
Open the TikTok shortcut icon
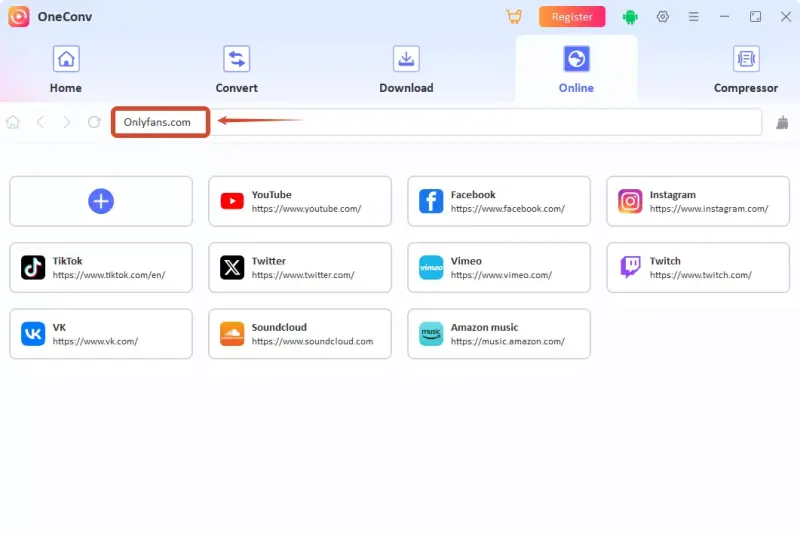[x=33, y=267]
